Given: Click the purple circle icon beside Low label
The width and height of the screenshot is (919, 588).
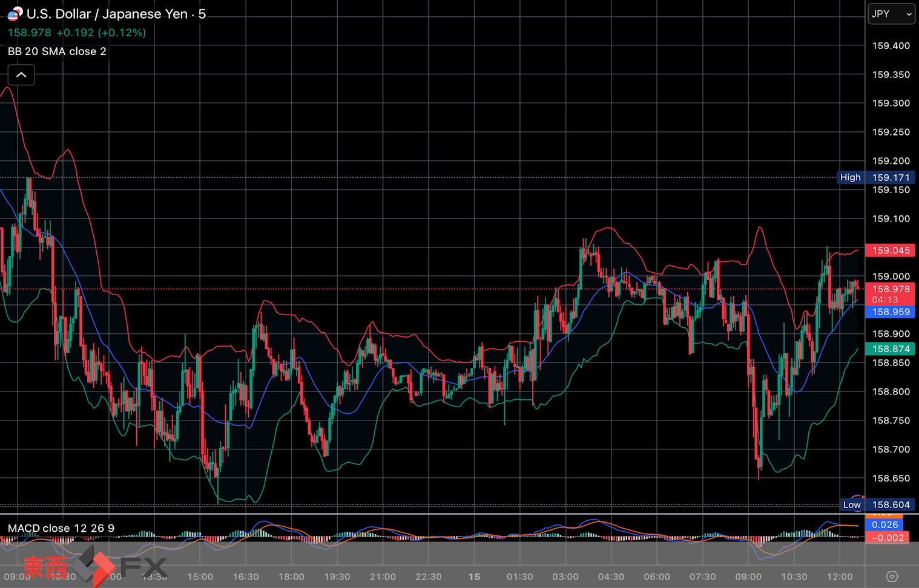Looking at the screenshot, I should coord(858,498).
